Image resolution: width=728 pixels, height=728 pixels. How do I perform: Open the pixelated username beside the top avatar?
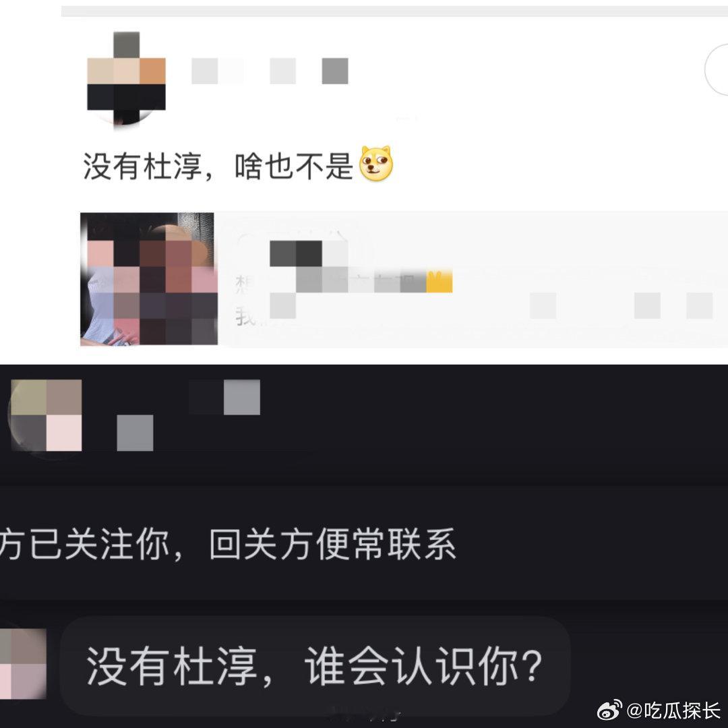click(270, 71)
